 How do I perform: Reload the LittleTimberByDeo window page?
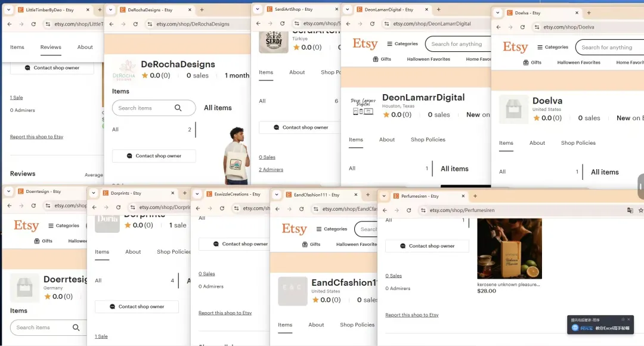[x=33, y=24]
